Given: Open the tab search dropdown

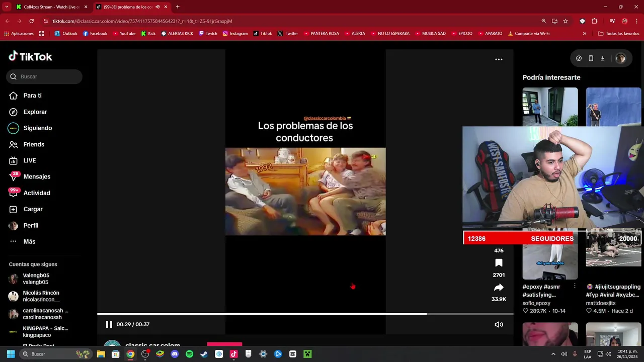Looking at the screenshot, I should click(7, 7).
